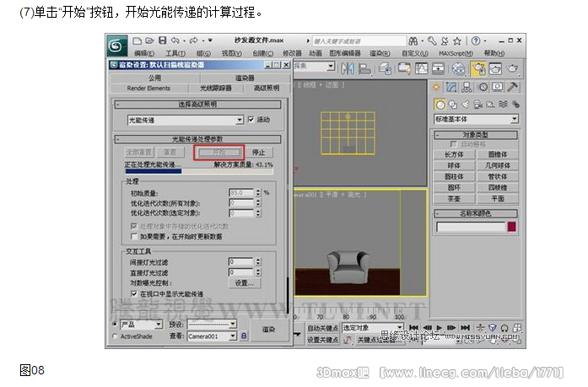Toggle 如果需要，在开始时更新数据 checkbox

click(133, 236)
